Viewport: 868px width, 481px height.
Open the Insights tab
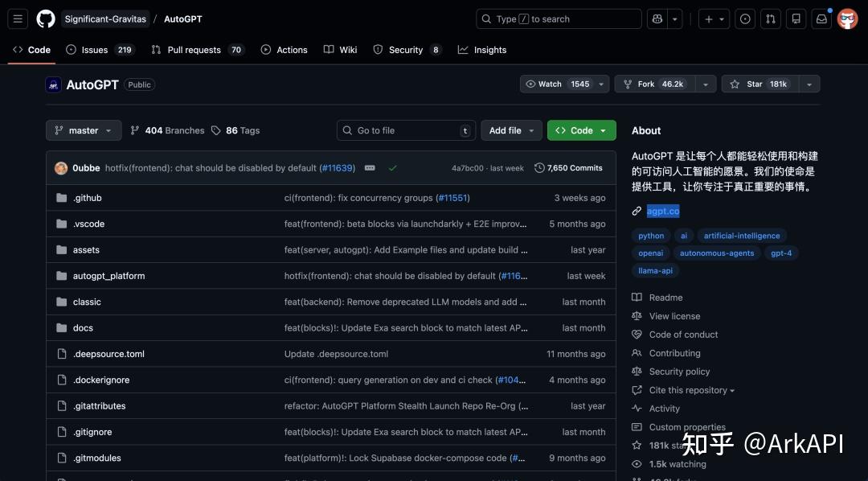(x=482, y=50)
